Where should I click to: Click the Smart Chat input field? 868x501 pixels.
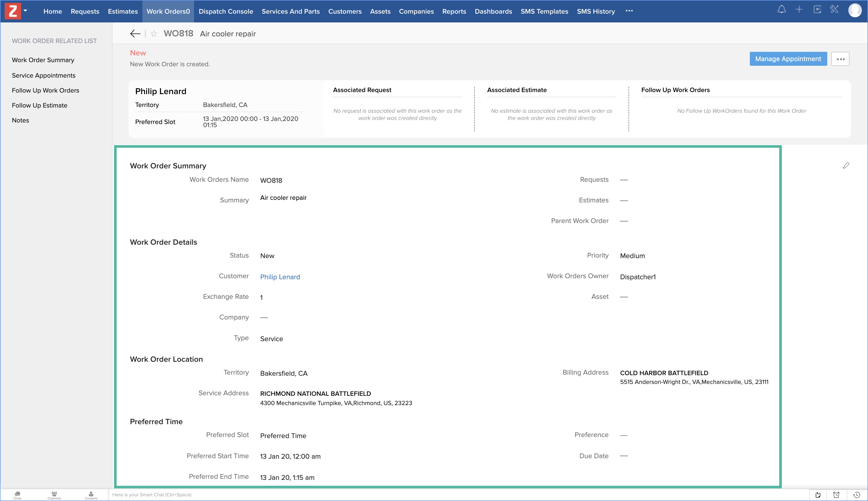tap(276, 495)
